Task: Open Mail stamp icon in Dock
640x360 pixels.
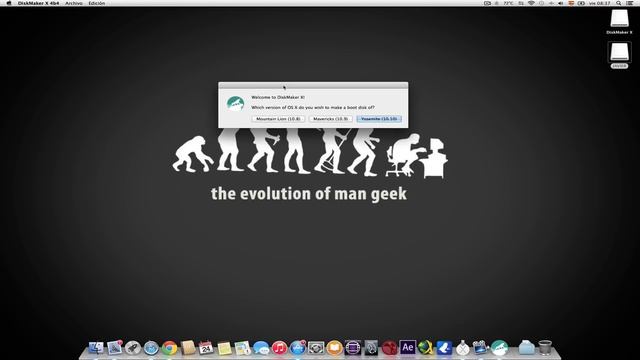Action: tap(115, 348)
